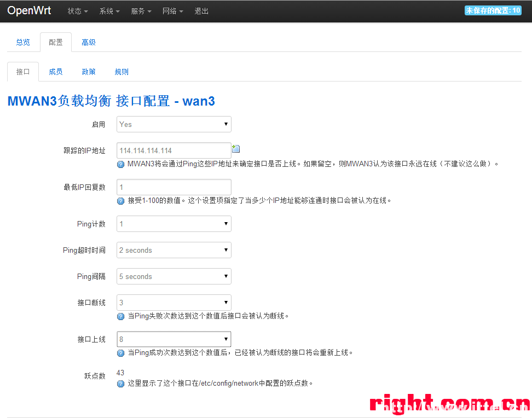Image resolution: width=532 pixels, height=418 pixels.
Task: Select the 配置 tab
Action: [56, 43]
